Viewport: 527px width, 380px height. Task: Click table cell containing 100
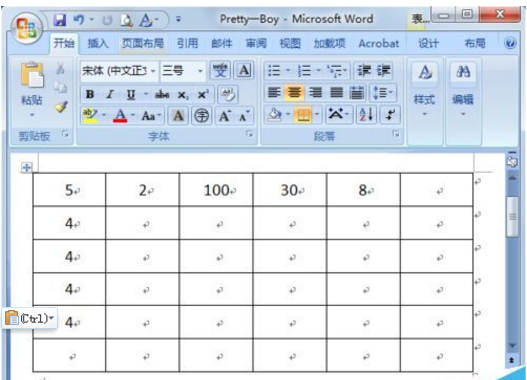(x=216, y=189)
